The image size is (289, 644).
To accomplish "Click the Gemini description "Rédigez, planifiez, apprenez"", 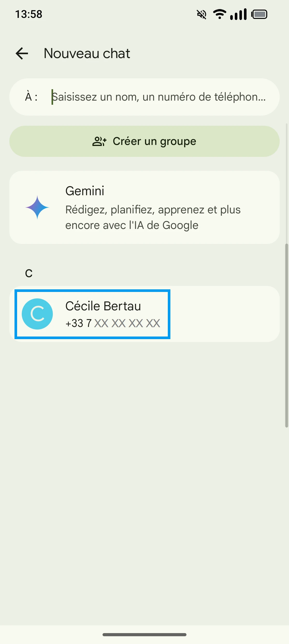I will pyautogui.click(x=153, y=217).
